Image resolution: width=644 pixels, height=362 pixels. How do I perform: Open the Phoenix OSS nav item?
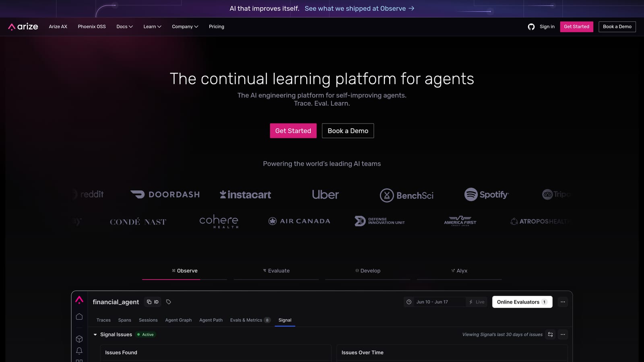point(92,27)
